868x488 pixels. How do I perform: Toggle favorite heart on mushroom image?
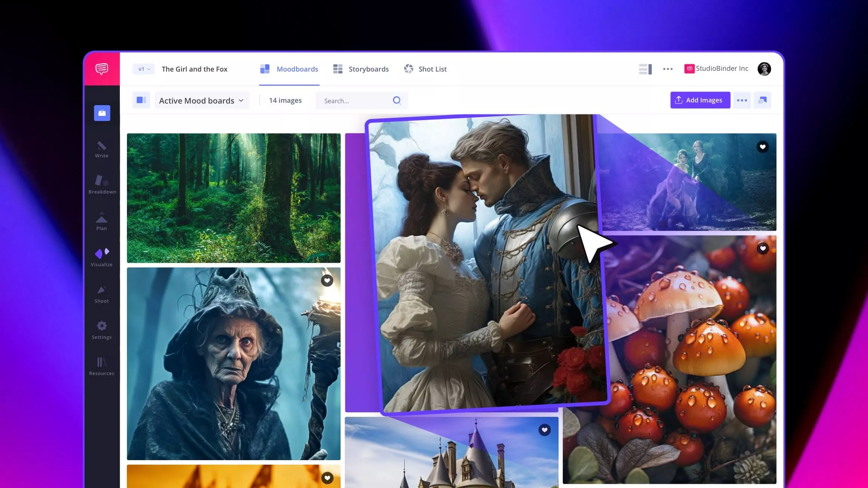click(x=763, y=248)
